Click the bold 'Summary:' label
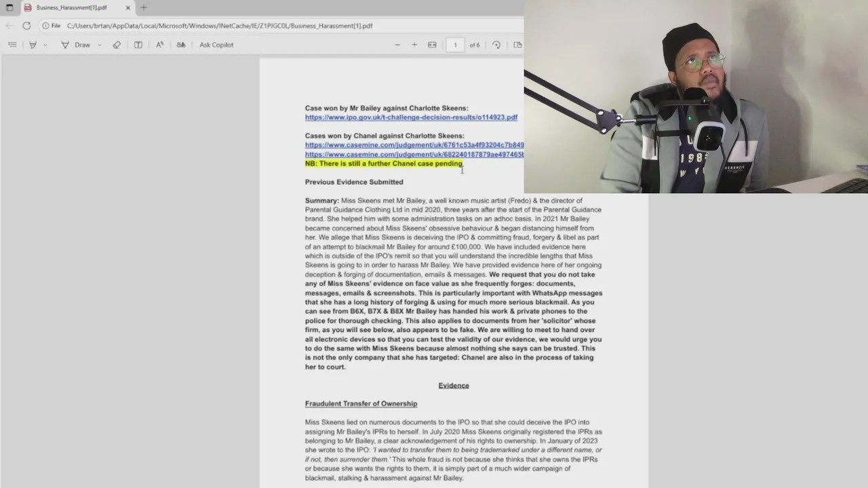The image size is (868, 488). [x=322, y=201]
